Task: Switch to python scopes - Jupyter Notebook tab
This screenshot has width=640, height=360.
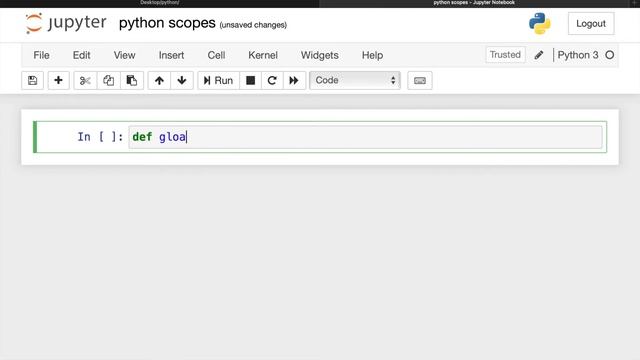Action: (474, 3)
